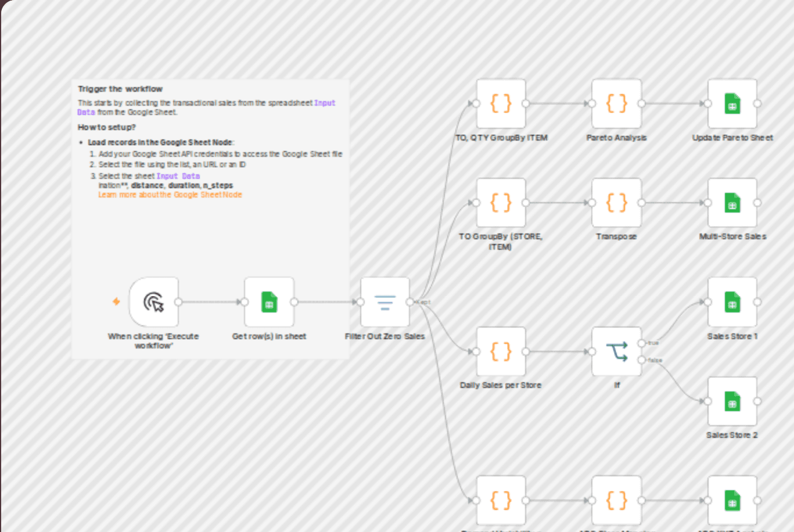Click the 'Pareto Analysis' node label

tap(616, 138)
